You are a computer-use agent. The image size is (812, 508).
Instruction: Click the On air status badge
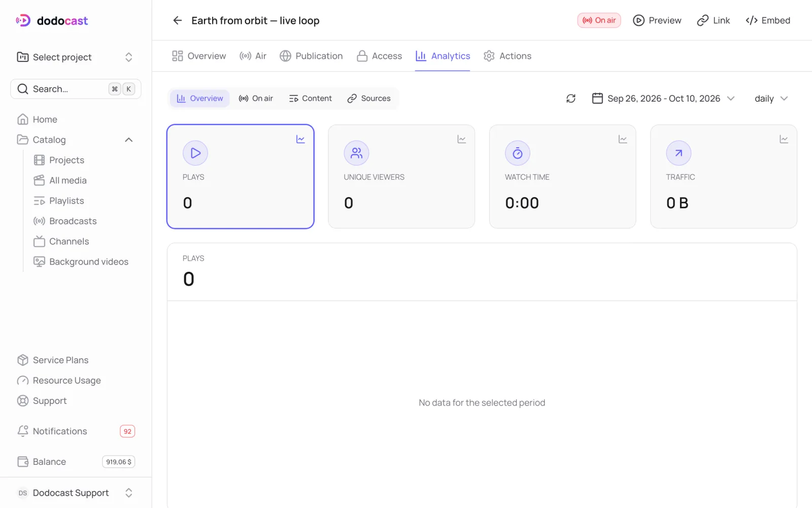point(599,20)
